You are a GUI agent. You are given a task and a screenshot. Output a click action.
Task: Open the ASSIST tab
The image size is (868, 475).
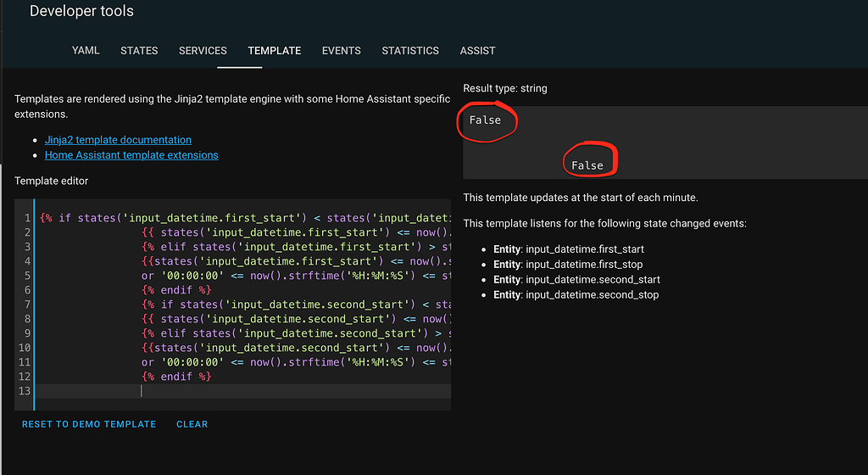(x=477, y=51)
